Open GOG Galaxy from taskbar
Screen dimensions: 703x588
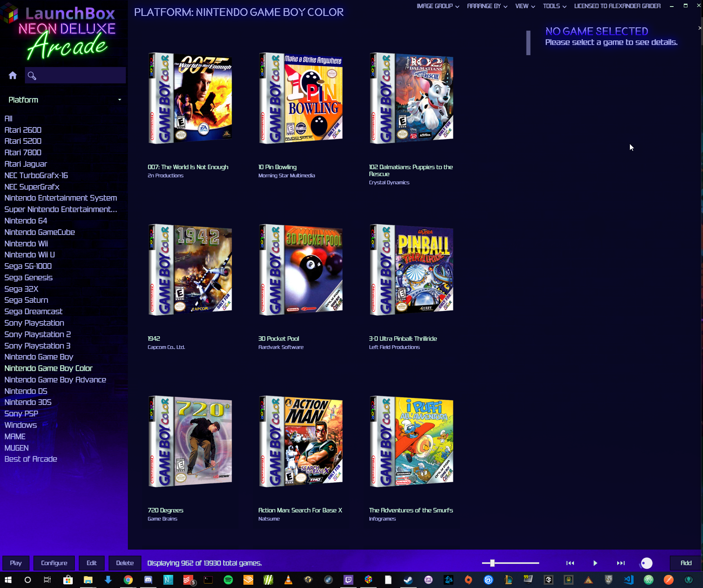coord(428,580)
